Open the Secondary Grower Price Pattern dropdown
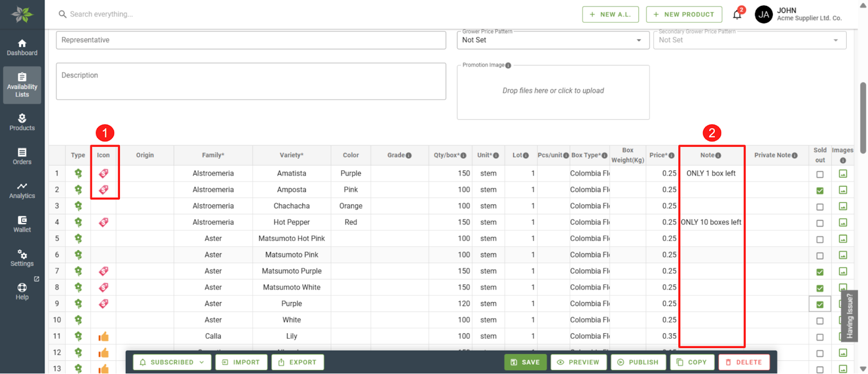The width and height of the screenshot is (868, 374). tap(749, 40)
